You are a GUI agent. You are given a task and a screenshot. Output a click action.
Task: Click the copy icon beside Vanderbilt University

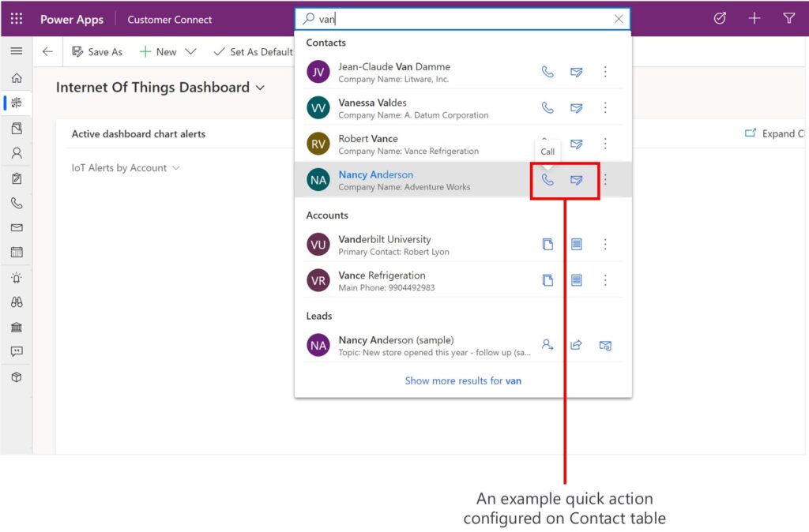click(x=547, y=244)
